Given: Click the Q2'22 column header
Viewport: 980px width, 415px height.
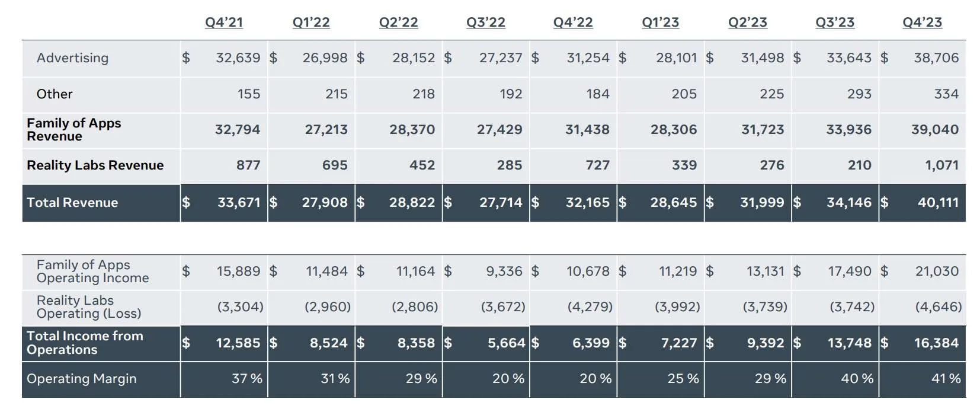Looking at the screenshot, I should coord(399,23).
